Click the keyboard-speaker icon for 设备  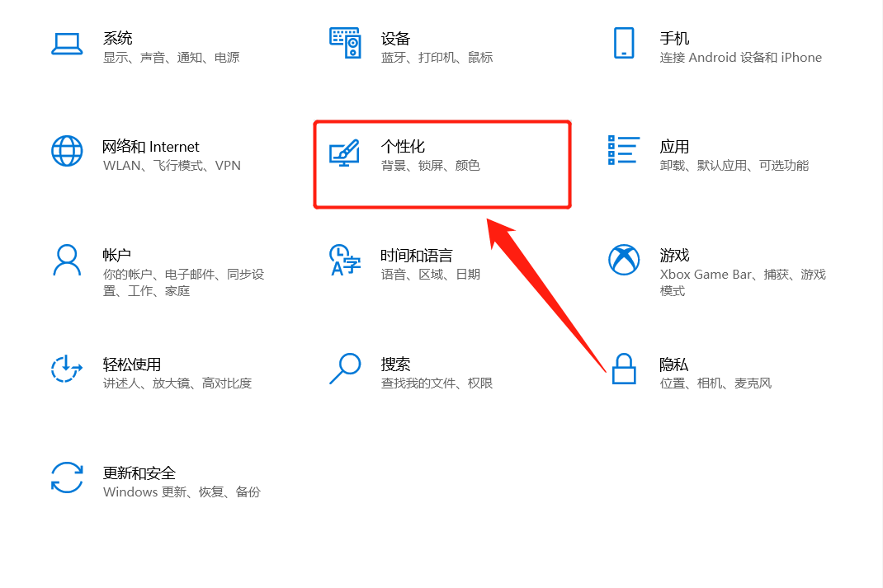click(345, 43)
